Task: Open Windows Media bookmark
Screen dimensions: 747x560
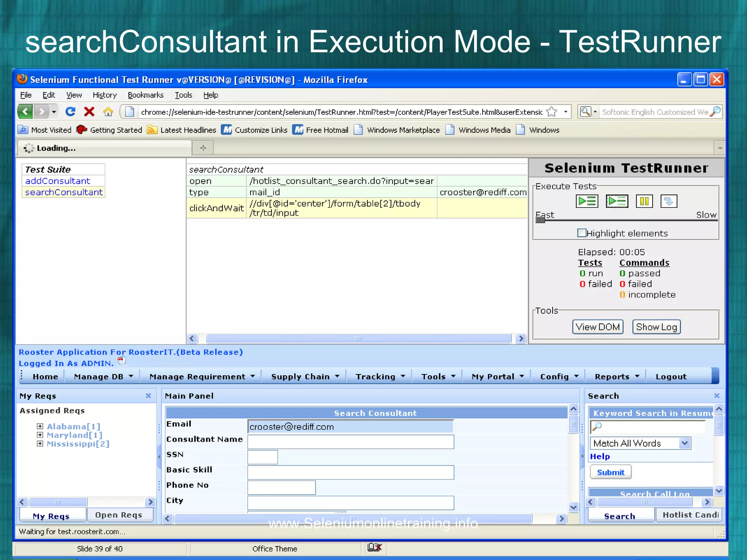Action: click(478, 130)
